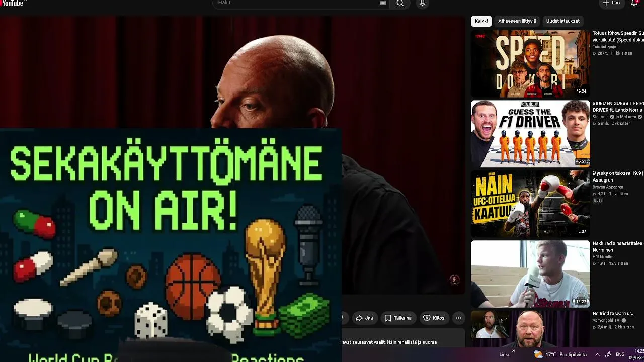Viewport: 644px width, 362px height.
Task: Select the Kaikki filter chip
Action: pyautogui.click(x=481, y=21)
